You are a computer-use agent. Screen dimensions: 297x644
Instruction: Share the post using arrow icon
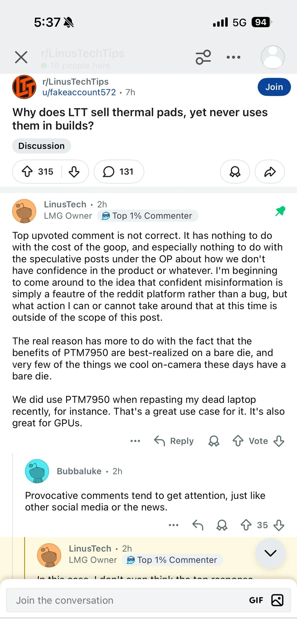[x=270, y=172]
